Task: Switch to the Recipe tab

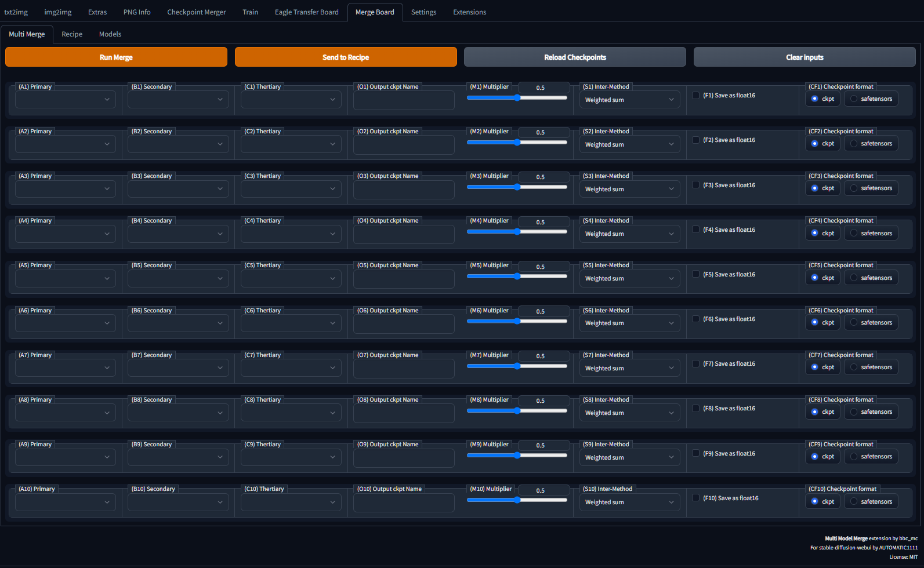Action: coord(72,34)
